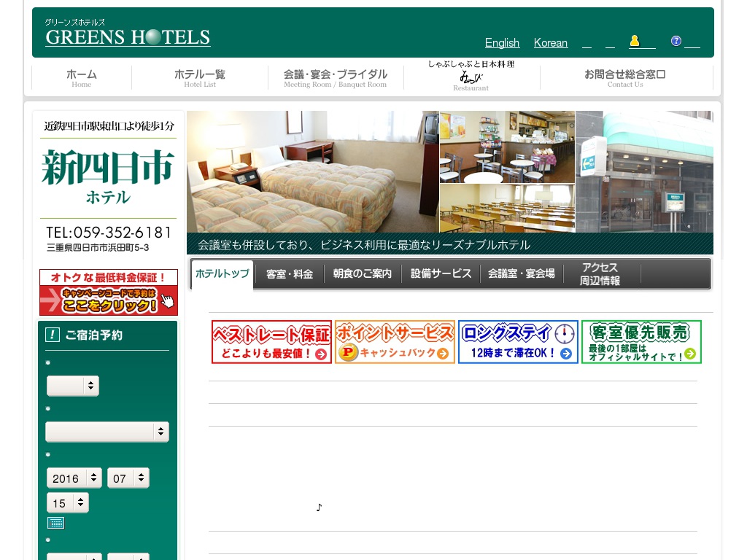Open the アクセス周辺情報 tab

[x=600, y=274]
